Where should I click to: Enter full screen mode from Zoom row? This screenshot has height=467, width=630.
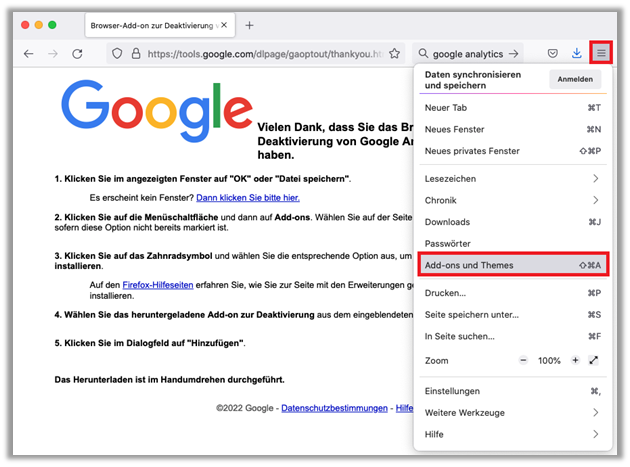pos(594,360)
